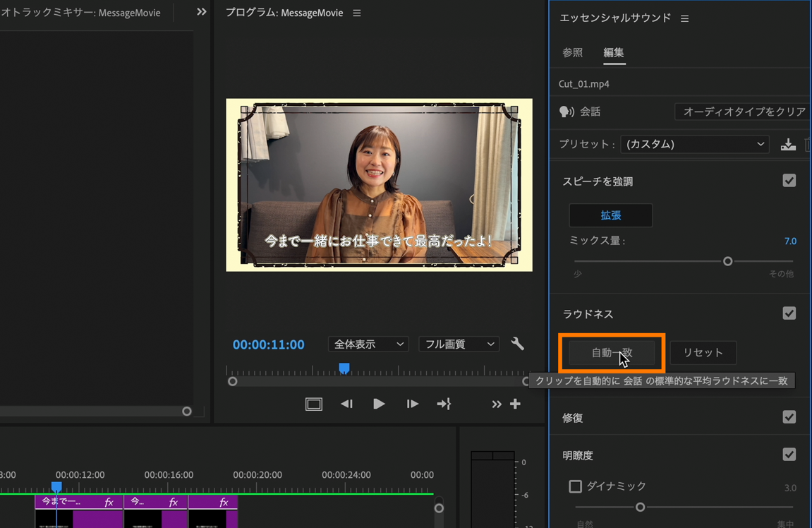Toggle the ラウドネス checkbox
This screenshot has height=528, width=812.
(x=789, y=313)
